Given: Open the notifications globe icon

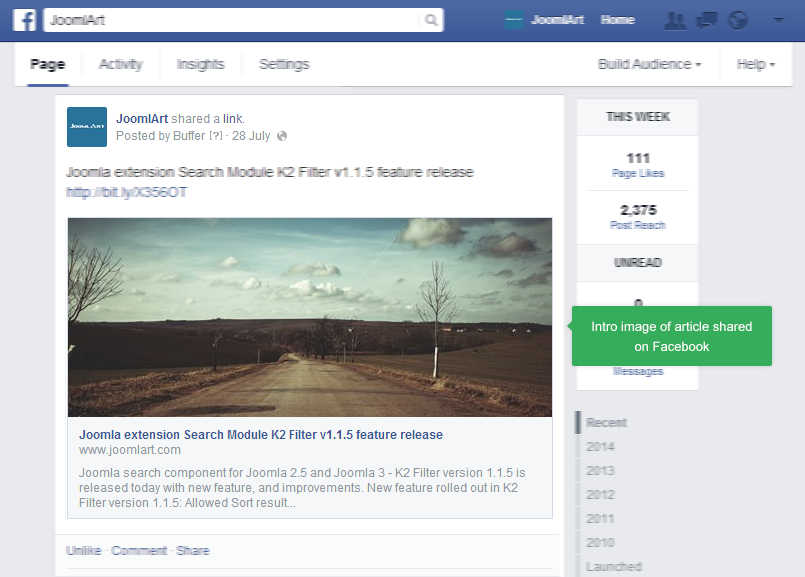Looking at the screenshot, I should [x=738, y=21].
